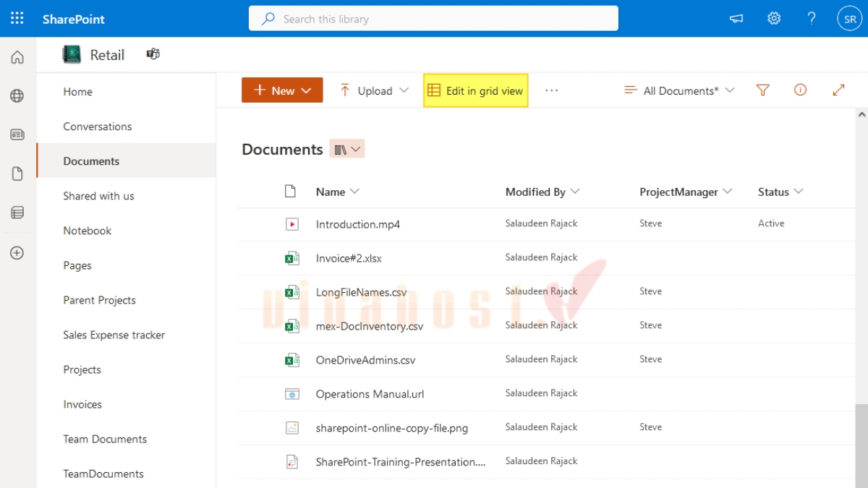Open My sites globe icon
868x488 pixels.
[x=17, y=95]
